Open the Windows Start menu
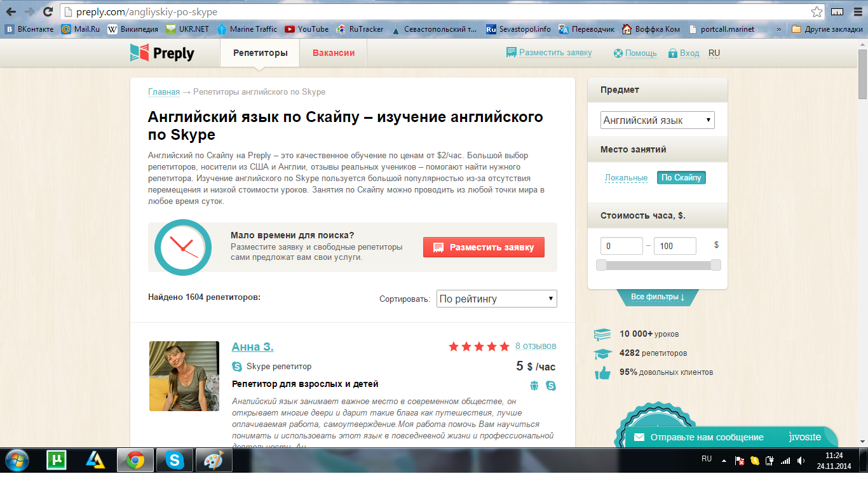This screenshot has width=868, height=488. (17, 460)
